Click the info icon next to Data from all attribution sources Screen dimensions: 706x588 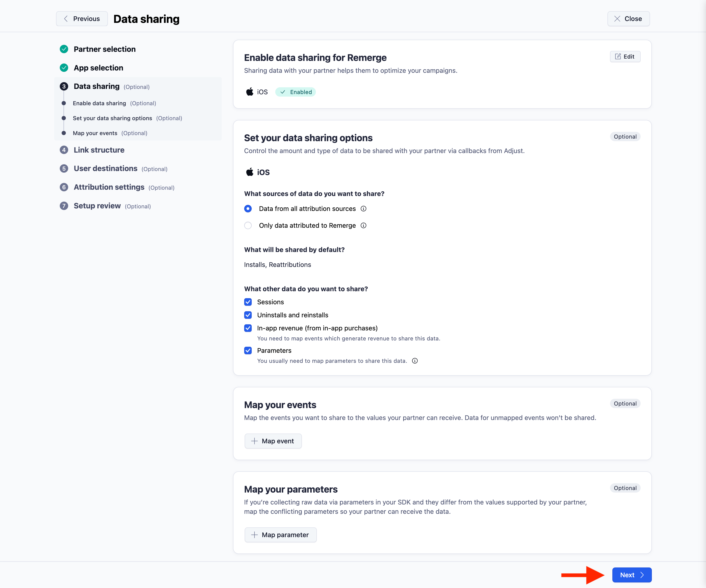[x=364, y=208]
